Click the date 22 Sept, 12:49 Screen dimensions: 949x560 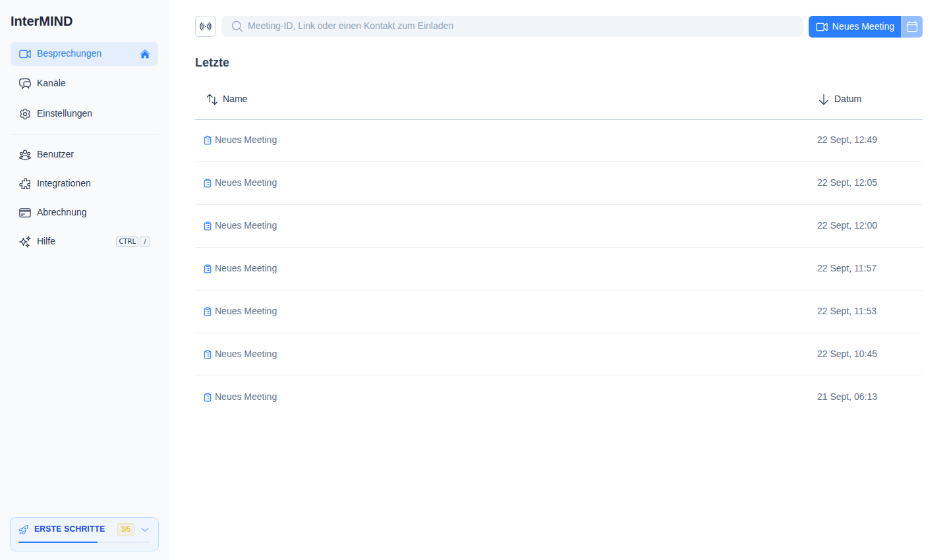(x=847, y=140)
